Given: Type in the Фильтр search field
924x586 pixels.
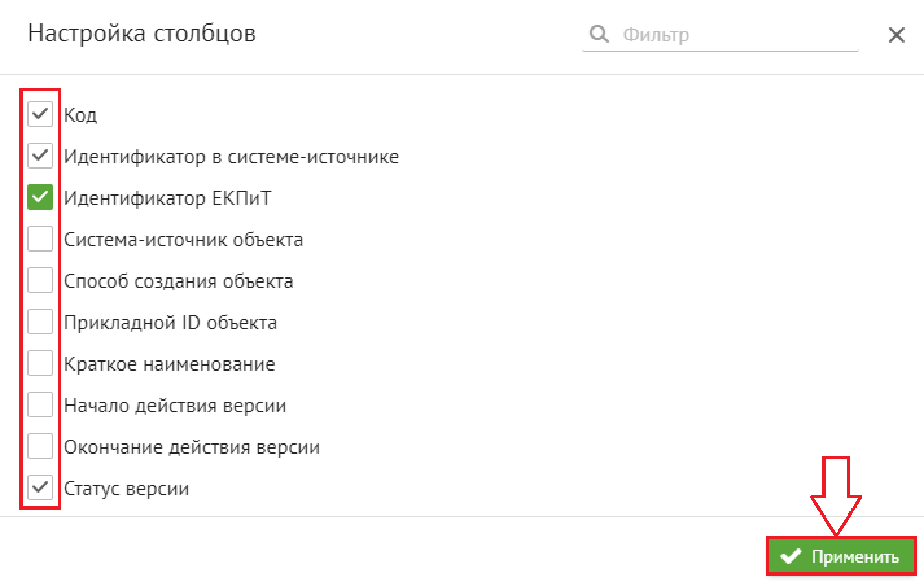Looking at the screenshot, I should [739, 34].
